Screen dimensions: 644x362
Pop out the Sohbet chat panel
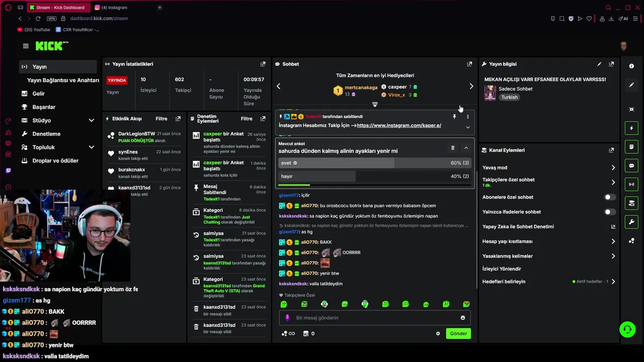469,64
